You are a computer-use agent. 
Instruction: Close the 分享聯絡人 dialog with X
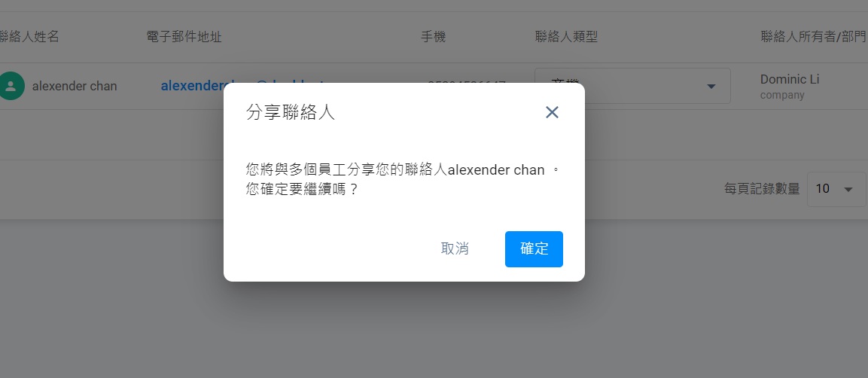(x=552, y=112)
